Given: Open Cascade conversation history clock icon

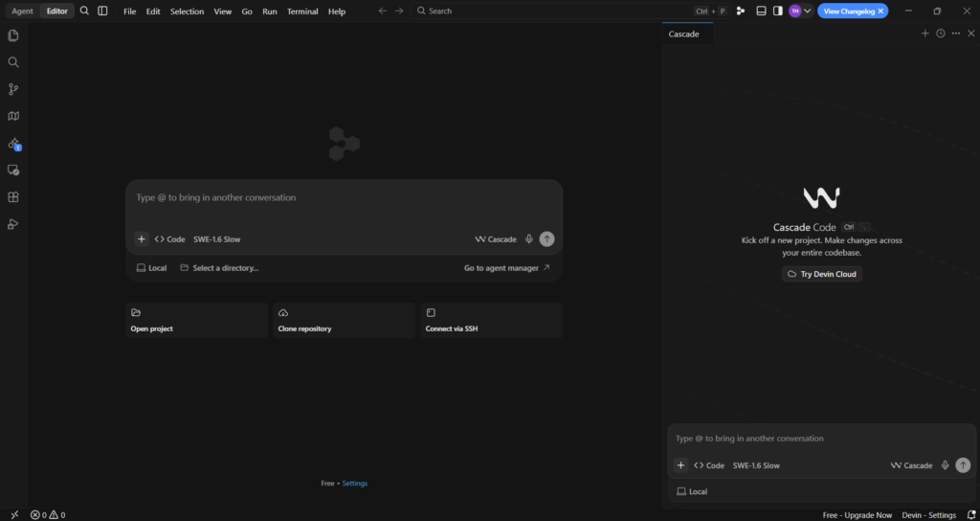Looking at the screenshot, I should point(941,34).
